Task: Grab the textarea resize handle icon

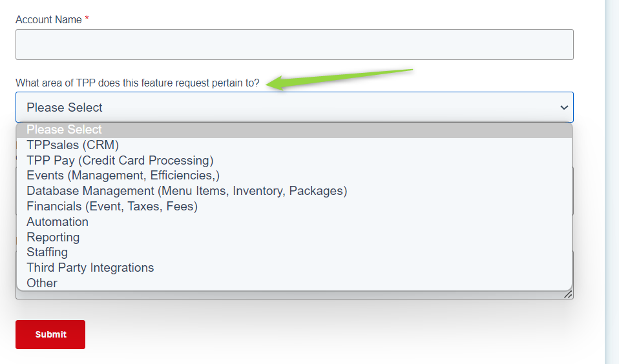Action: (568, 294)
